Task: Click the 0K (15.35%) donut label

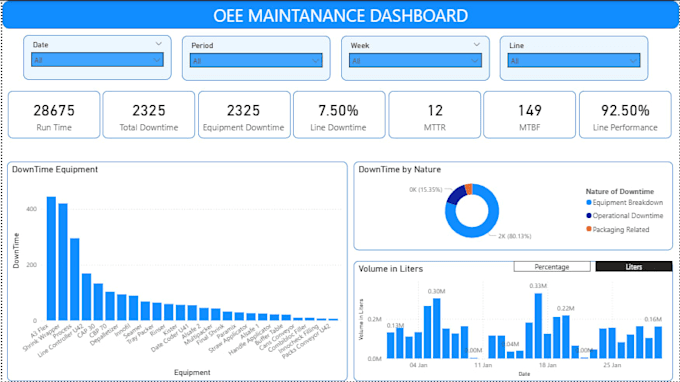Action: point(425,189)
